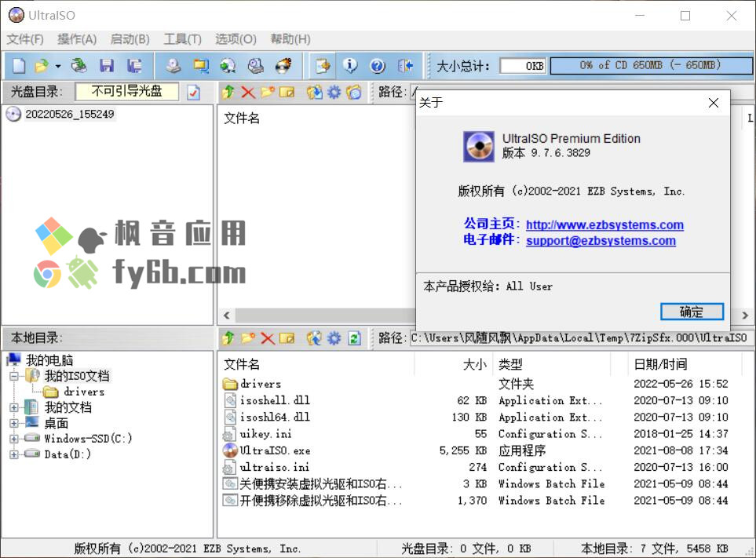The image size is (756, 558).
Task: Expand the open-file dropdown arrow in the toolbar
Action: click(x=58, y=66)
